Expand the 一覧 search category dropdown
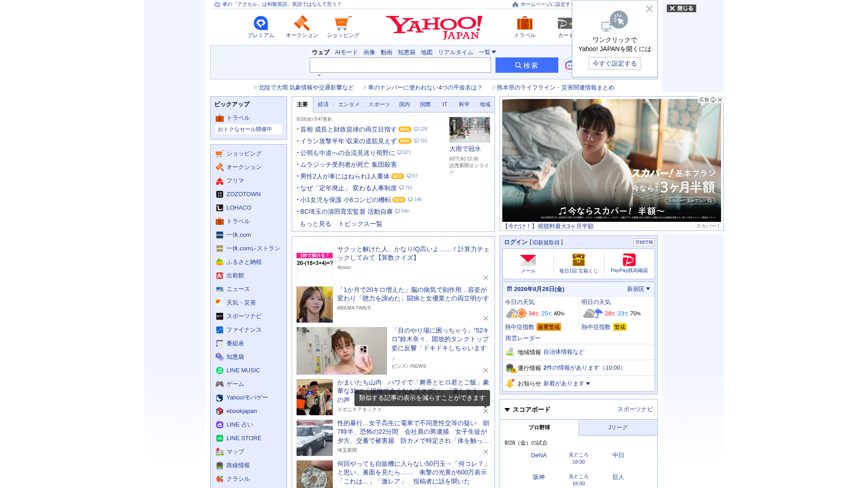Viewport: 868px width, 488px height. point(487,52)
